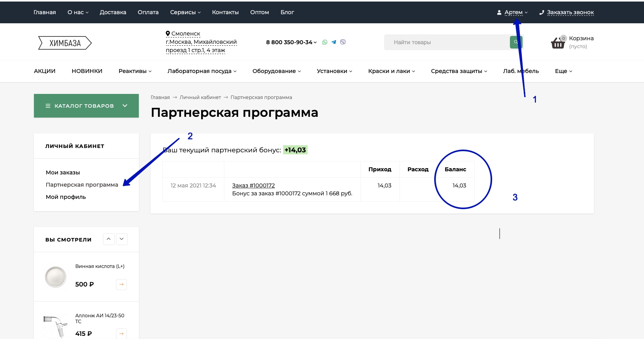Viewport: 644px width, 339px height.
Task: Go to Мой профиль section
Action: [65, 197]
